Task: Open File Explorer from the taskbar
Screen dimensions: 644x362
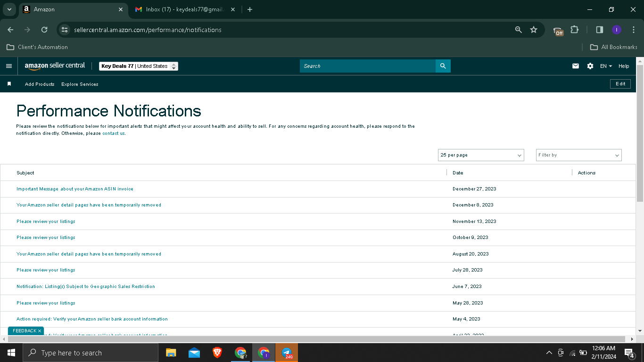Action: 171,353
